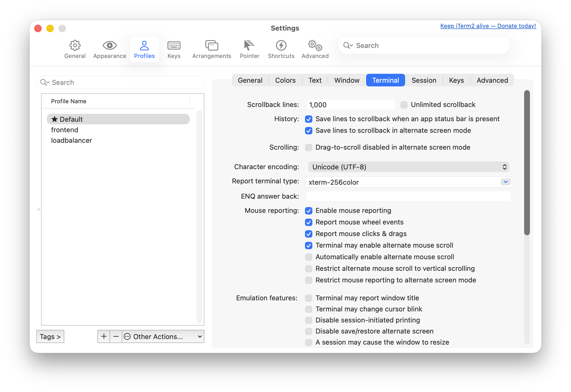Open the Shortcuts lightning bolt icon

pyautogui.click(x=281, y=46)
